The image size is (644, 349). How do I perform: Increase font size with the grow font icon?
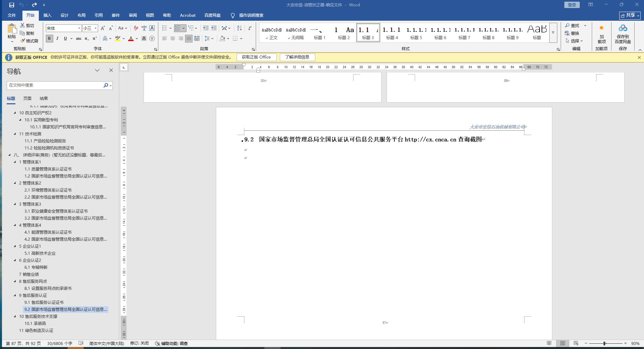(x=103, y=28)
